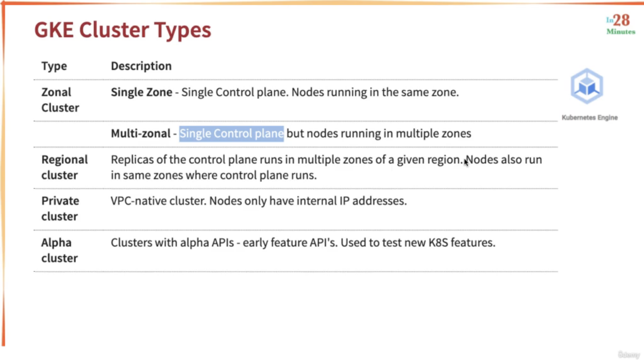Select the 'Zonal Cluster' type cell
The width and height of the screenshot is (644, 363).
(60, 100)
